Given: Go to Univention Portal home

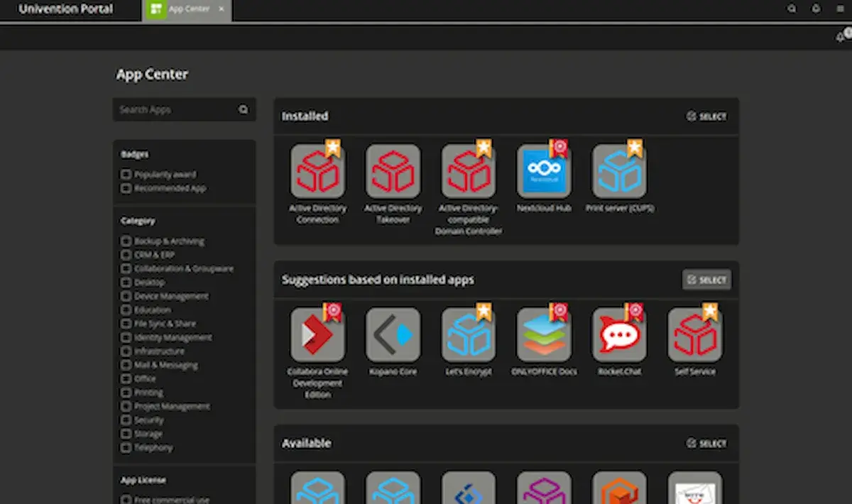Looking at the screenshot, I should click(x=66, y=9).
